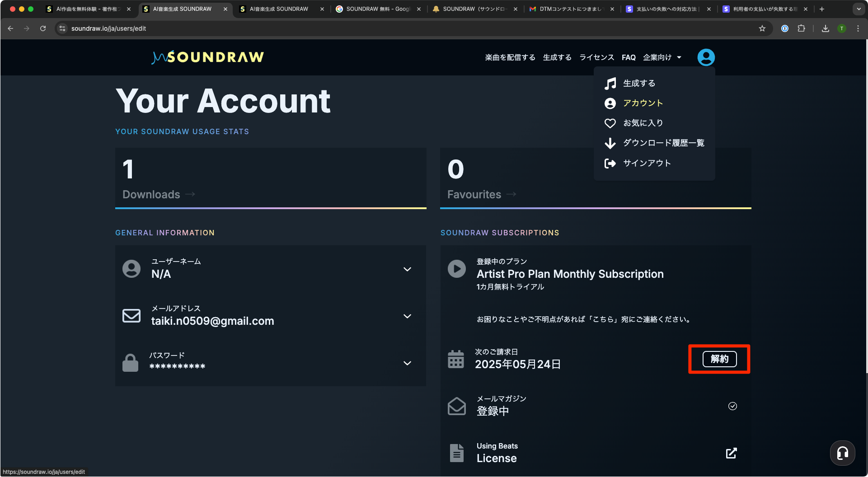Viewport: 868px width, 477px height.
Task: Click the こちら contact link
Action: click(603, 319)
